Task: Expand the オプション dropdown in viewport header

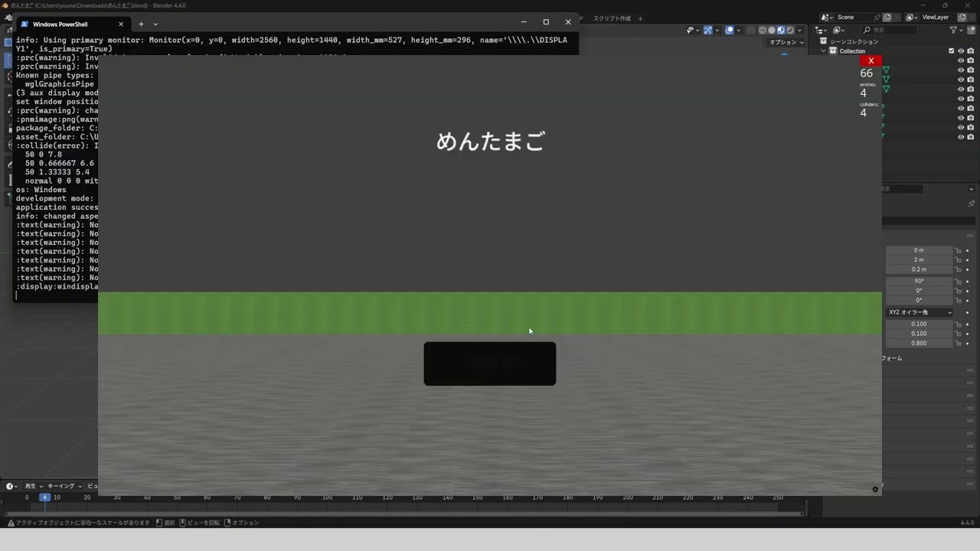Action: pos(786,42)
